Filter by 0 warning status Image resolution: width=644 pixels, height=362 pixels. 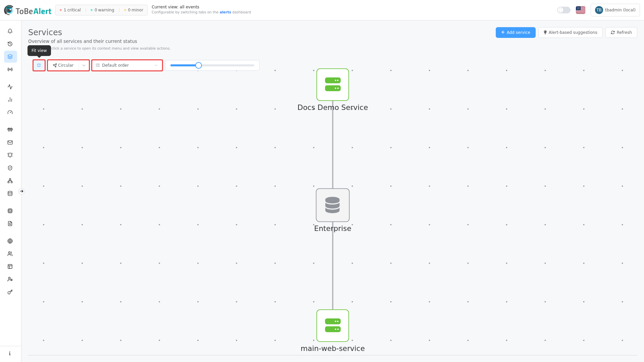(x=102, y=10)
